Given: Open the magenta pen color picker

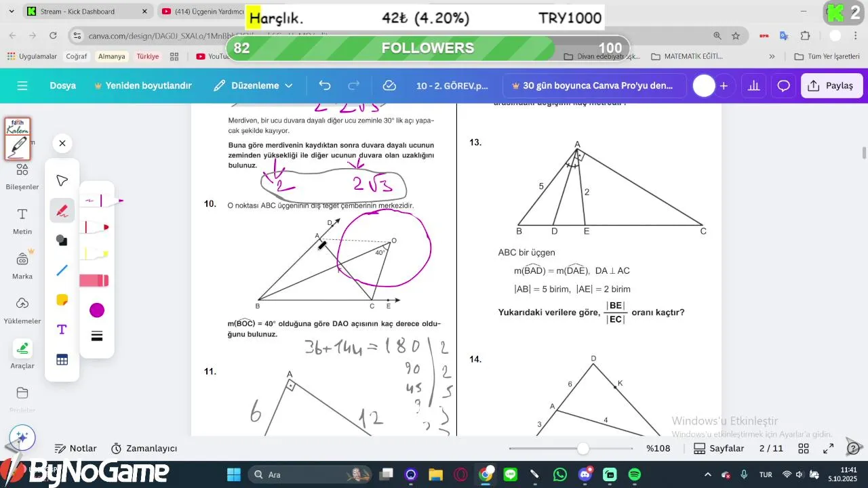Looking at the screenshot, I should pos(97,310).
